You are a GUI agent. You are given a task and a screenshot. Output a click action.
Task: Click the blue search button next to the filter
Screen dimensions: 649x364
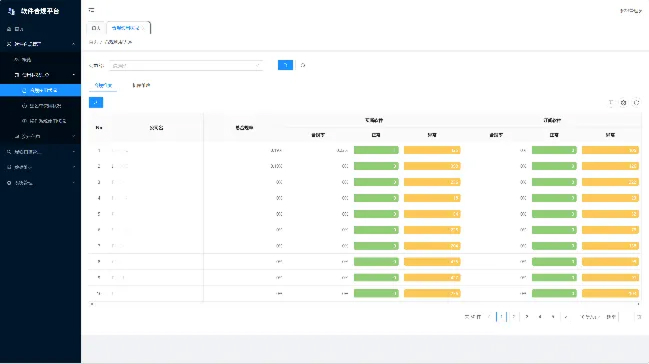click(x=285, y=65)
